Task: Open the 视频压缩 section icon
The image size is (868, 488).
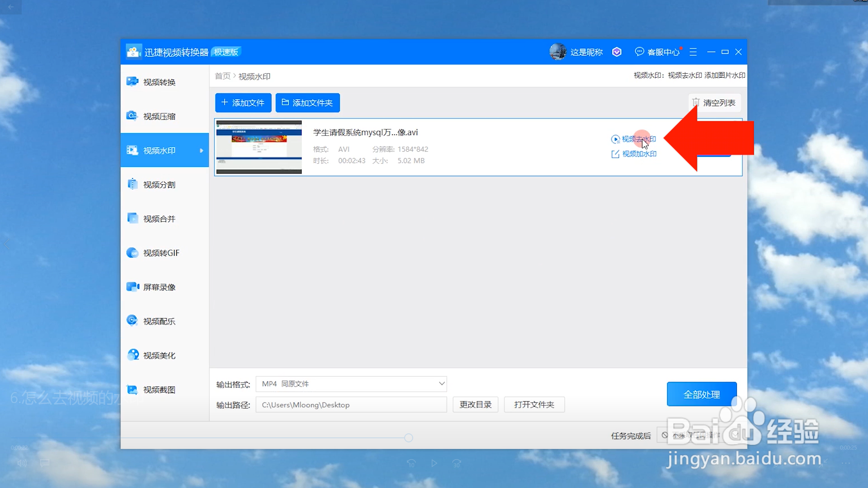Action: 132,116
